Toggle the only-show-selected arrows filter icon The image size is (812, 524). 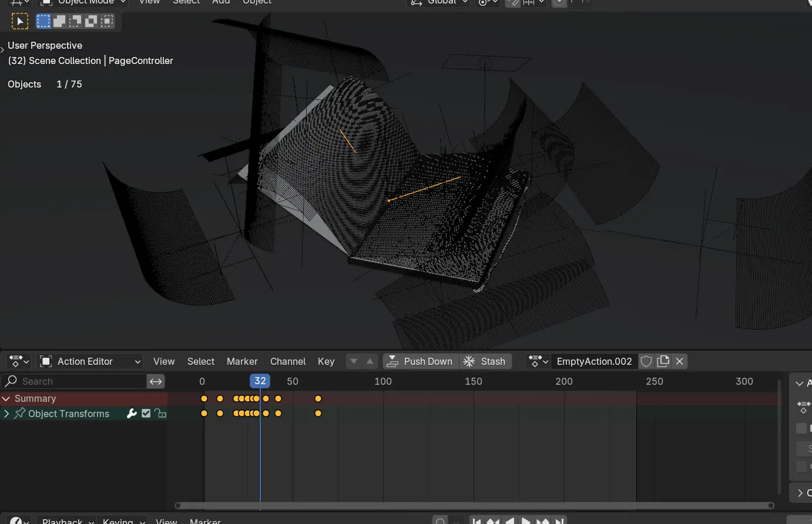[x=156, y=381]
